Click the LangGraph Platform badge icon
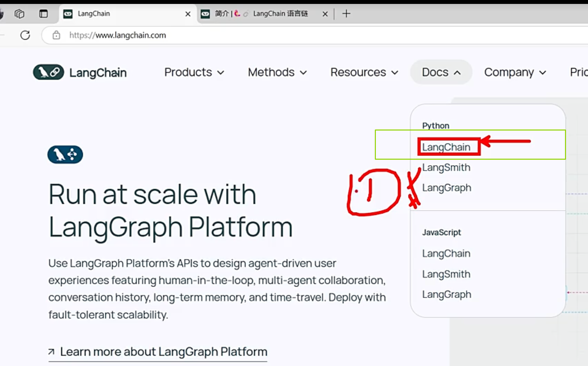Screen dimensions: 588x366 pyautogui.click(x=65, y=155)
